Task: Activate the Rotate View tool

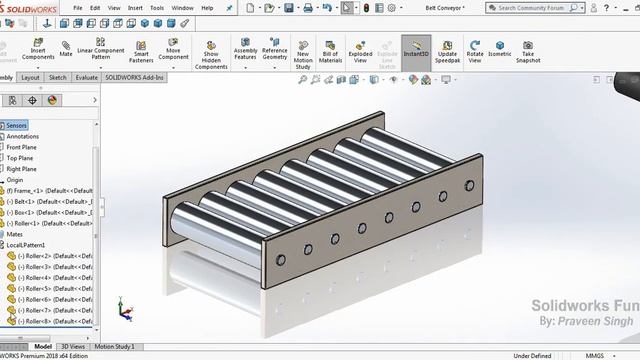Action: pos(475,51)
